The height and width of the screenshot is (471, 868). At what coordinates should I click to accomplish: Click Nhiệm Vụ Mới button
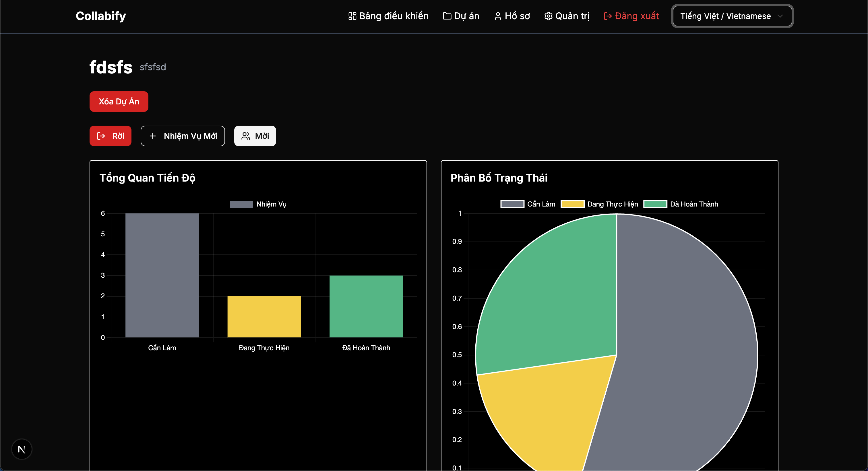183,136
